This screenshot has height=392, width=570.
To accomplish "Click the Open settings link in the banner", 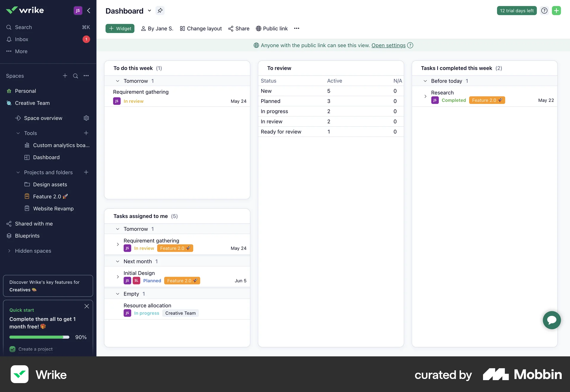I will point(388,45).
